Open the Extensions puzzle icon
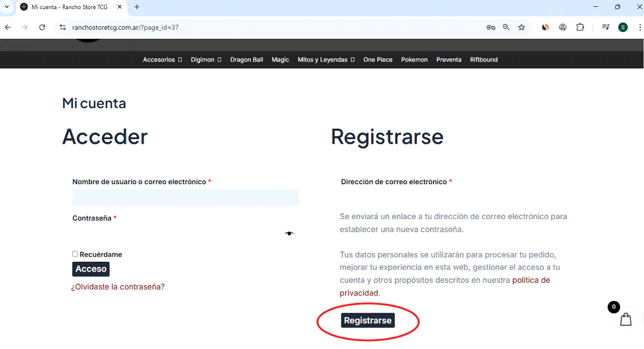 coord(580,27)
